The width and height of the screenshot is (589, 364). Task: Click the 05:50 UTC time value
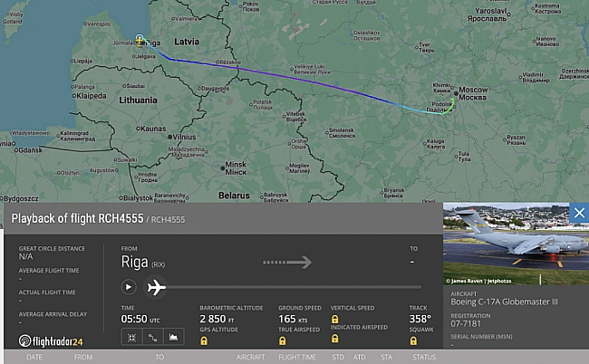pos(140,319)
